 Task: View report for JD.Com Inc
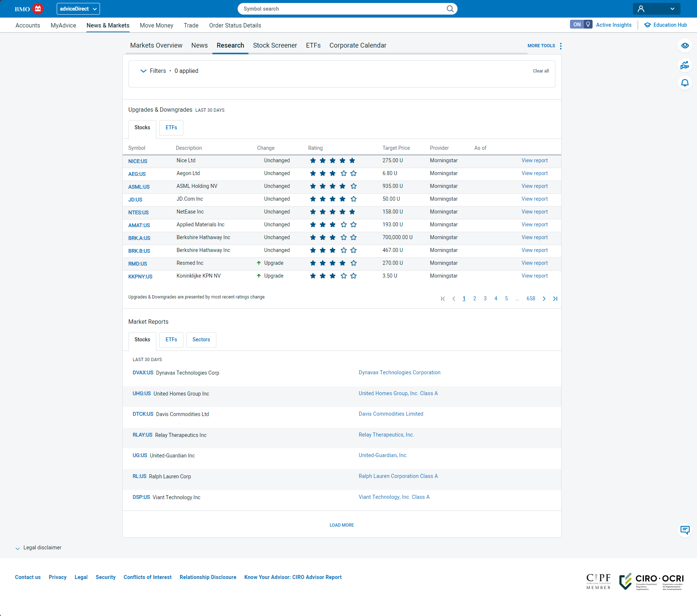[534, 199]
